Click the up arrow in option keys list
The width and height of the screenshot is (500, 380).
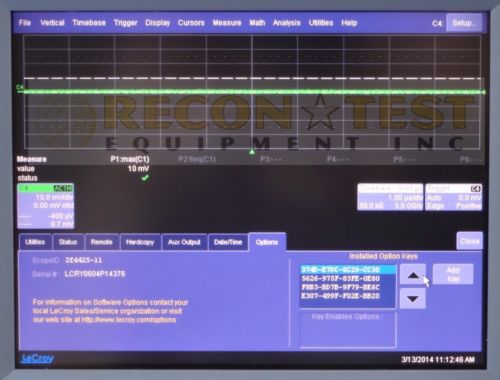[413, 275]
